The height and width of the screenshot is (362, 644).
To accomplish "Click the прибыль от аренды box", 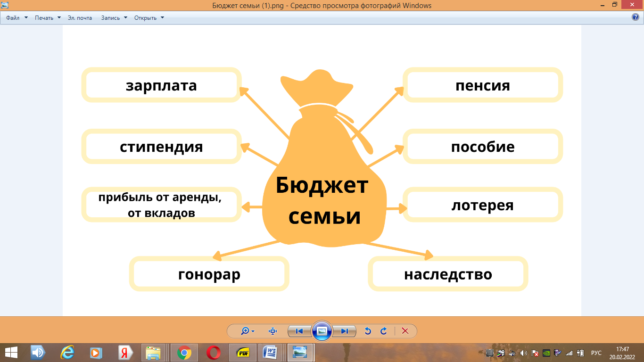I will [161, 205].
